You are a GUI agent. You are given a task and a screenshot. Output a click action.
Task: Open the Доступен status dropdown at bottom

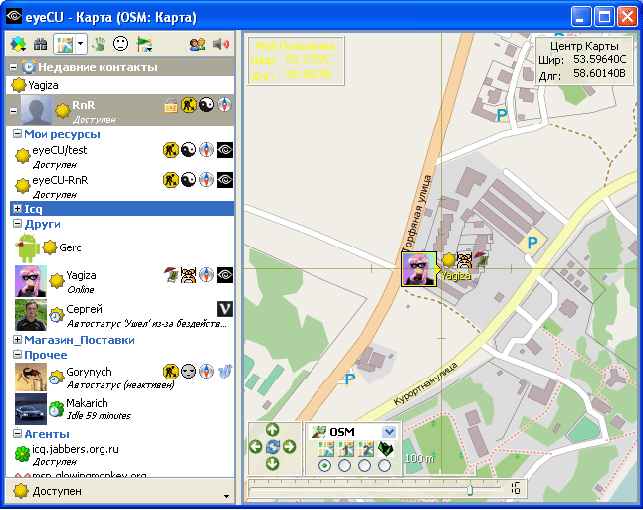click(226, 494)
